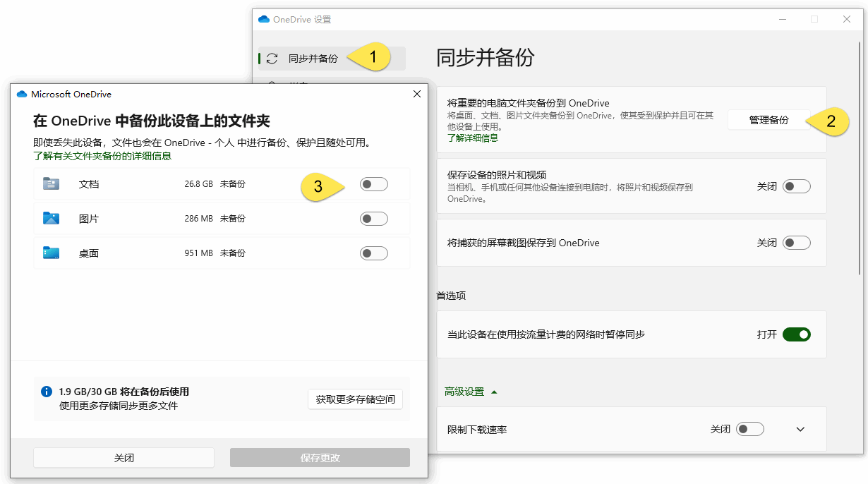Click the 关闭 button in backup dialog

123,458
